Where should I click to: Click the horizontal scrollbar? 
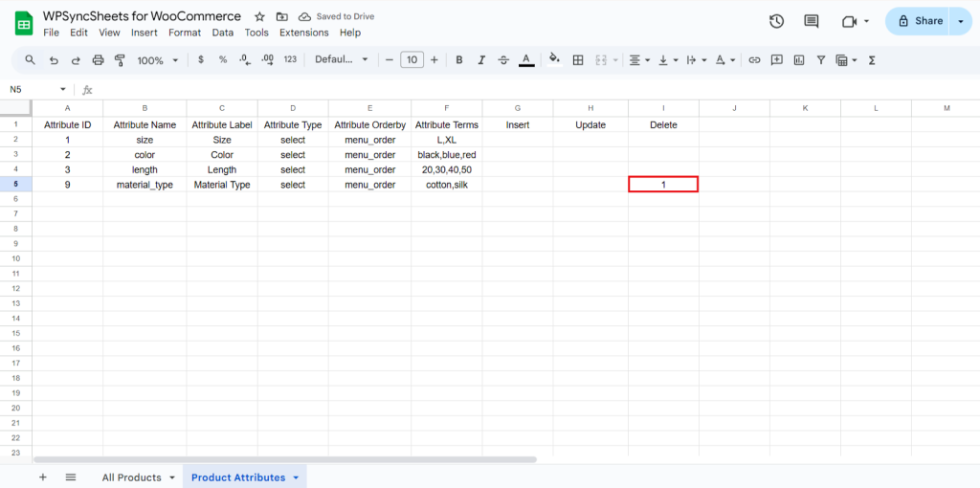coord(285,459)
